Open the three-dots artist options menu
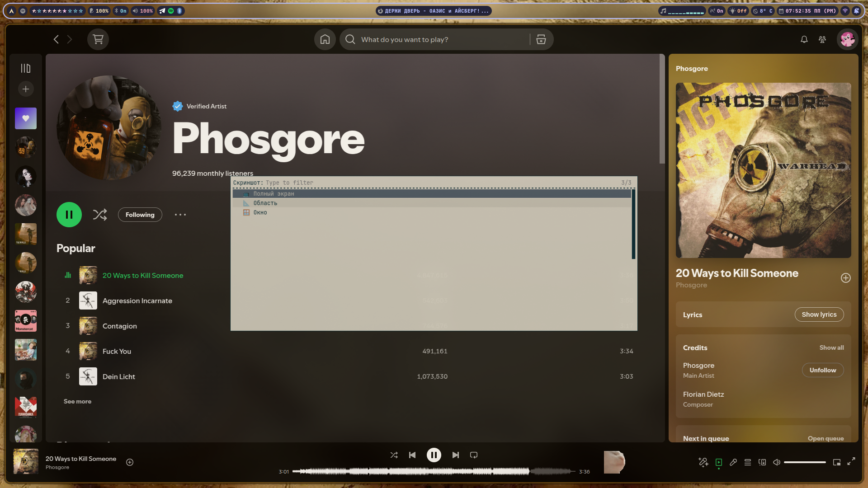 (x=180, y=215)
